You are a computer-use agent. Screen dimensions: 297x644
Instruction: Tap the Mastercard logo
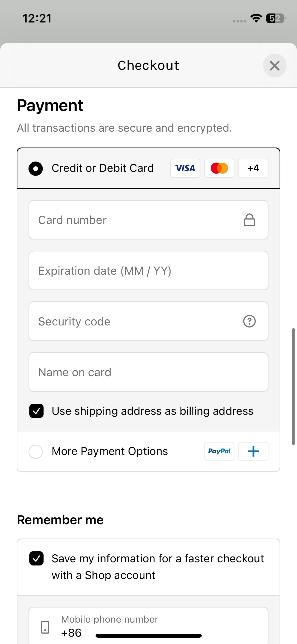(219, 168)
